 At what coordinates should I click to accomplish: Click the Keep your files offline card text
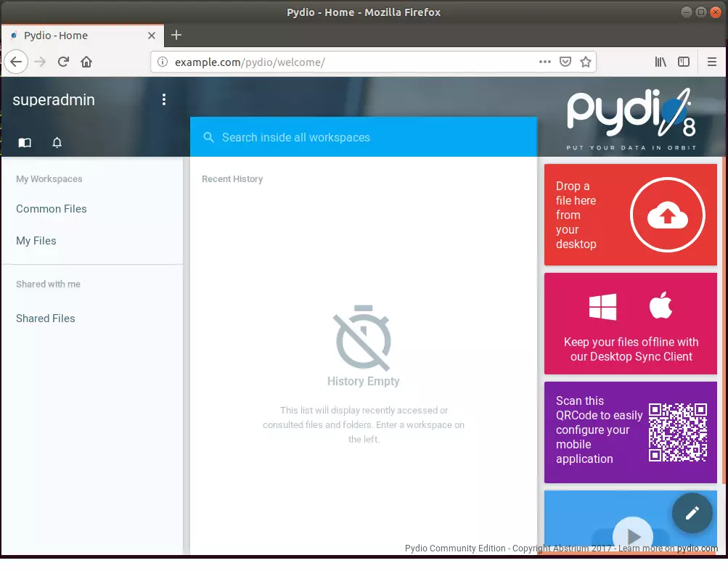coord(631,349)
